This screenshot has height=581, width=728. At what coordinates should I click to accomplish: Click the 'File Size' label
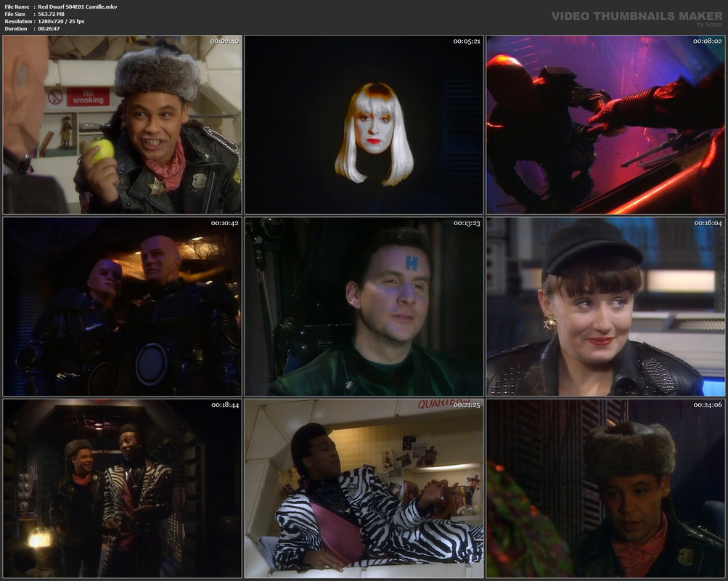15,14
